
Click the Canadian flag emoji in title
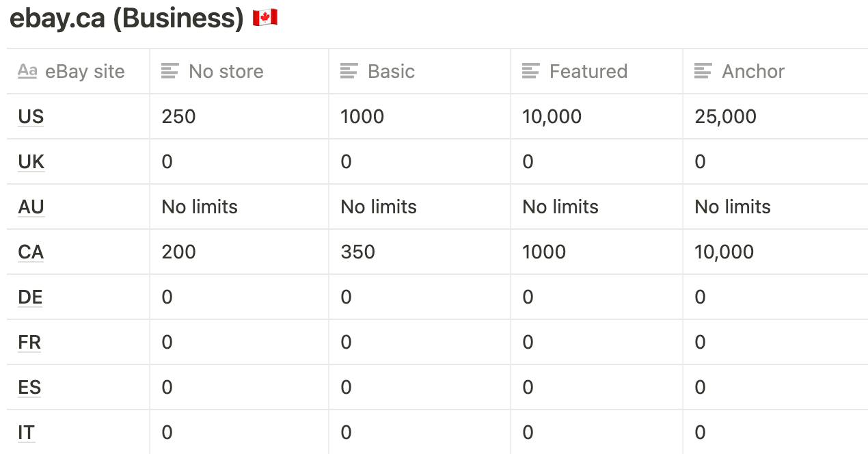(x=265, y=18)
